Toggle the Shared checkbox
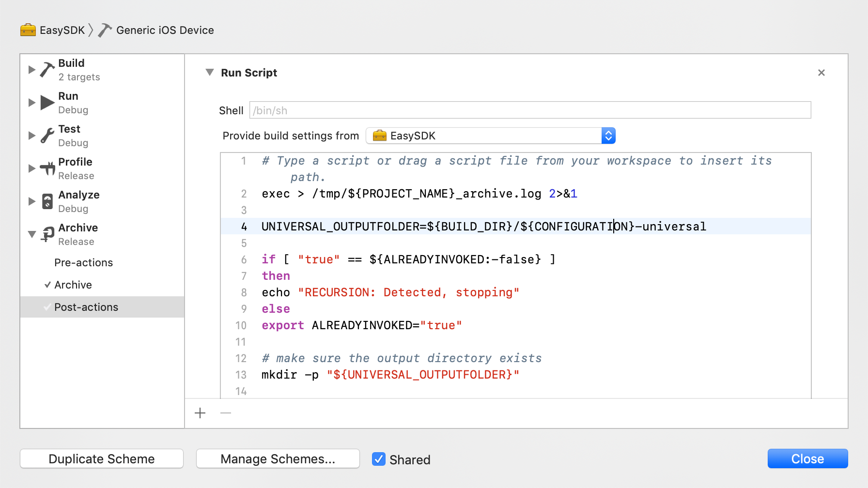868x488 pixels. (378, 459)
